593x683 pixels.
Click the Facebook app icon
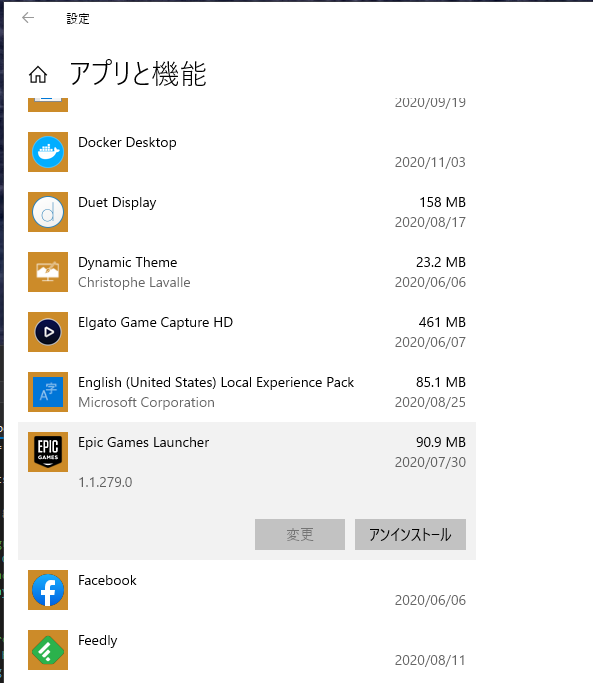pyautogui.click(x=48, y=590)
